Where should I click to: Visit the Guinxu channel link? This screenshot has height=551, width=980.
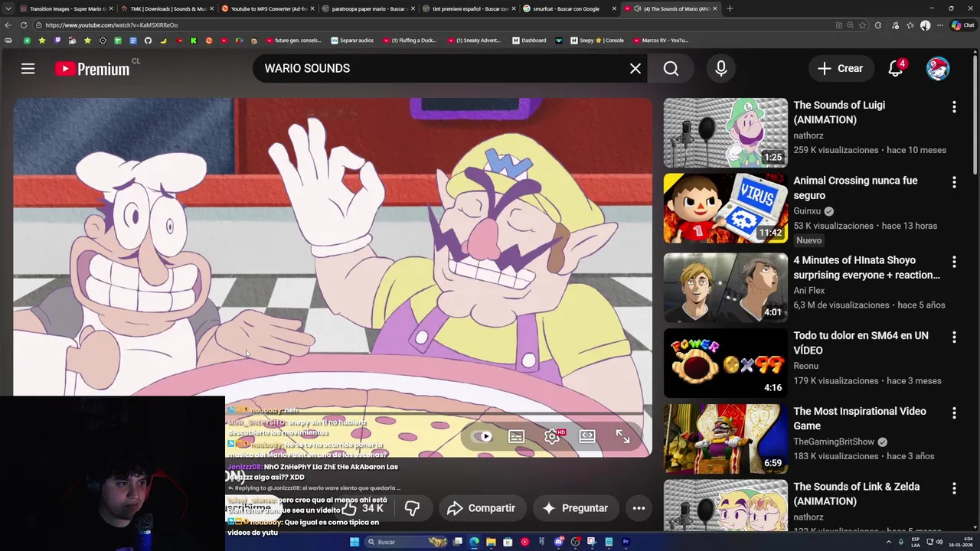(807, 211)
